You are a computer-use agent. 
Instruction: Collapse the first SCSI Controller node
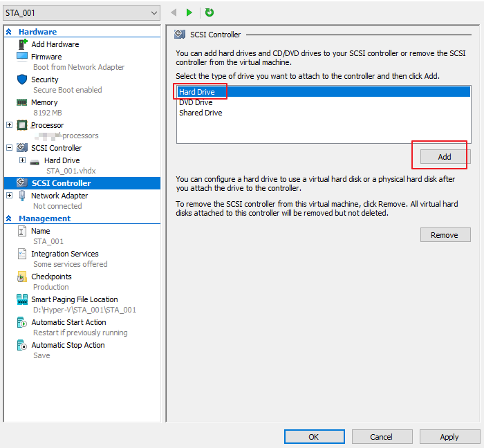point(9,148)
